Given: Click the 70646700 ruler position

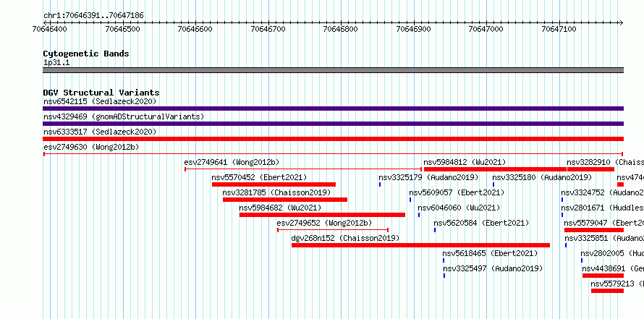Looking at the screenshot, I should point(268,29).
